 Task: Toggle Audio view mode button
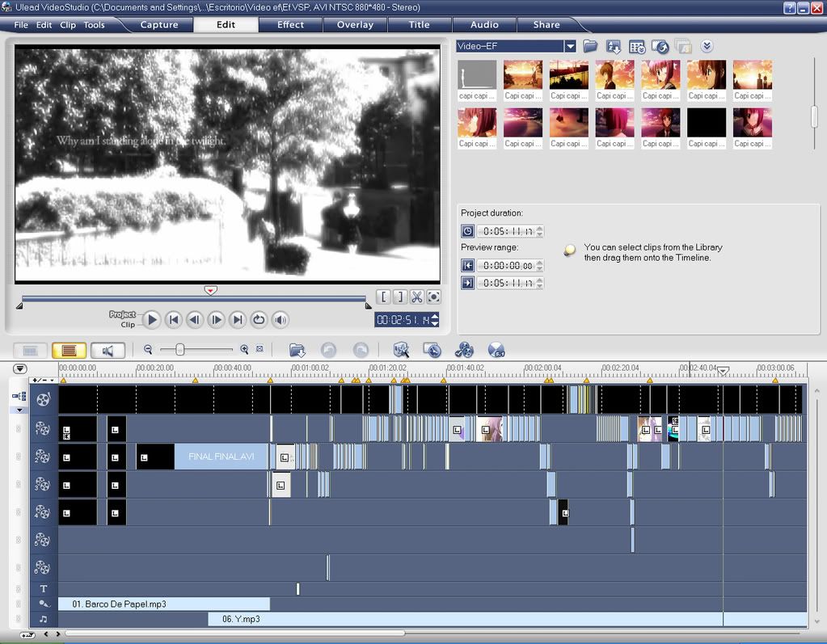pyautogui.click(x=108, y=350)
